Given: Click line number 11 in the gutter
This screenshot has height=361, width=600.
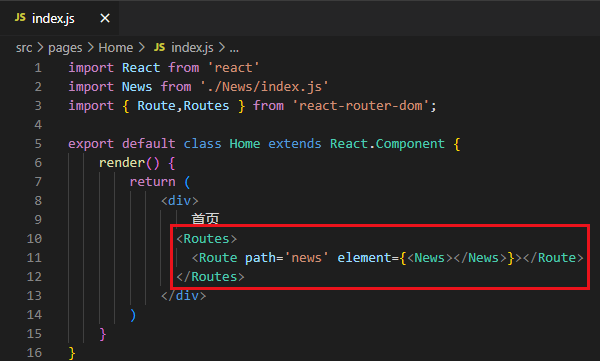Looking at the screenshot, I should pos(34,258).
